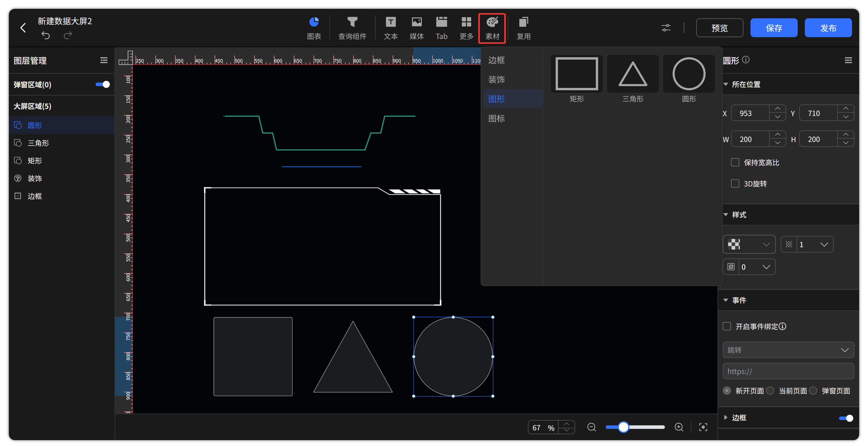Open the 更多 components menu

pyautogui.click(x=466, y=28)
